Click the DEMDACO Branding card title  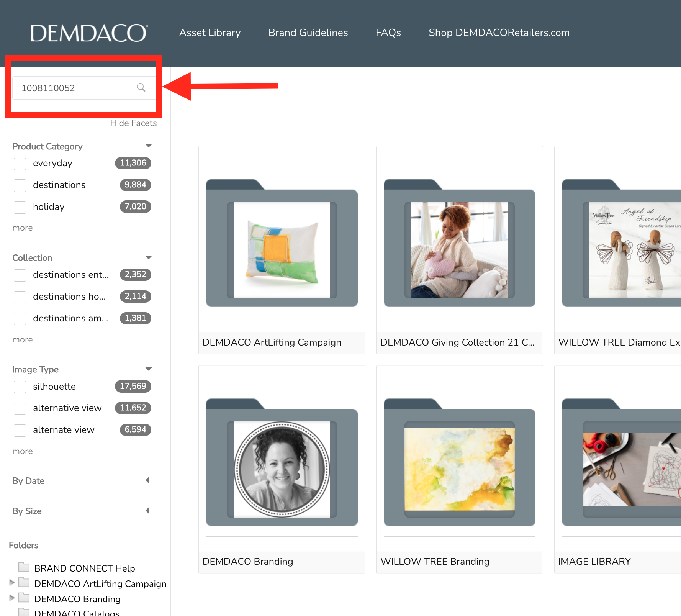coord(248,561)
